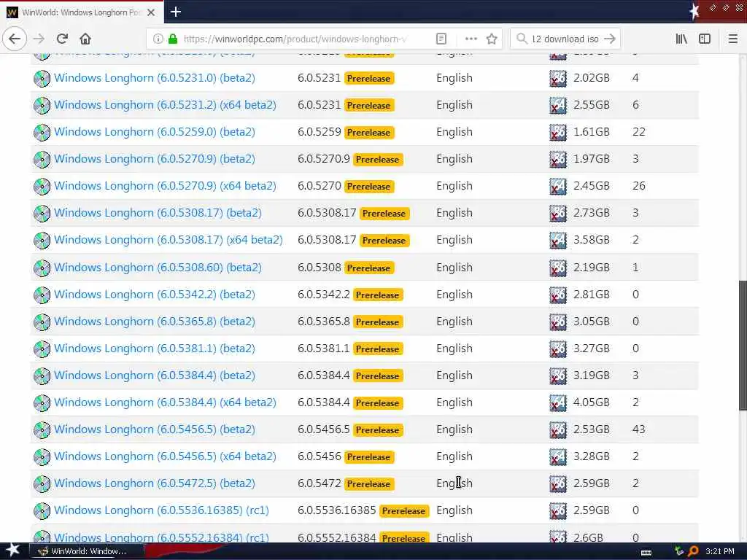Click the green arrows tray icon
747x560 pixels.
click(x=679, y=551)
